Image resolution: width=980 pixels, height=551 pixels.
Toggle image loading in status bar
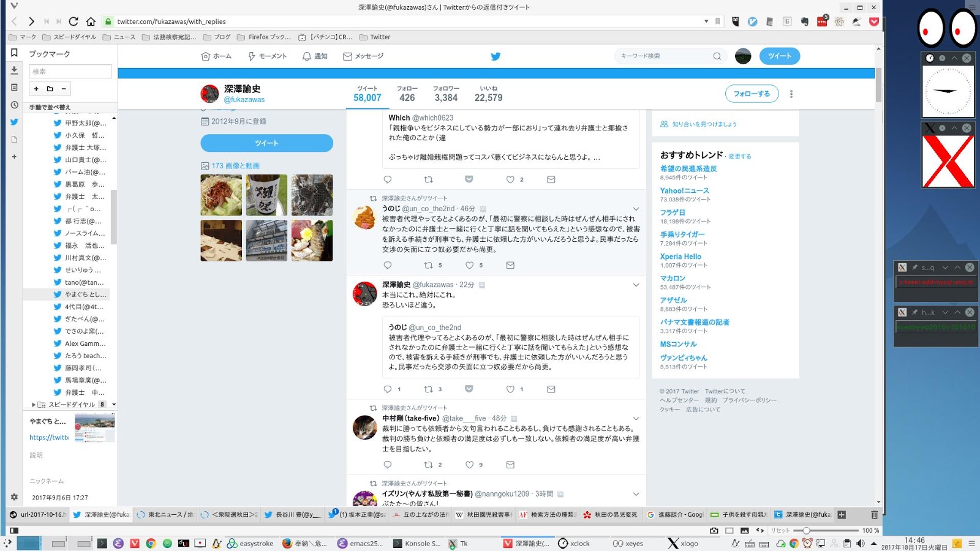click(744, 530)
